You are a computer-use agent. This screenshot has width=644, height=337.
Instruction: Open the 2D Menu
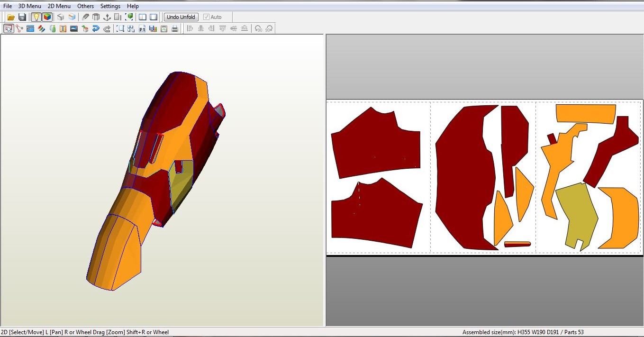click(59, 6)
